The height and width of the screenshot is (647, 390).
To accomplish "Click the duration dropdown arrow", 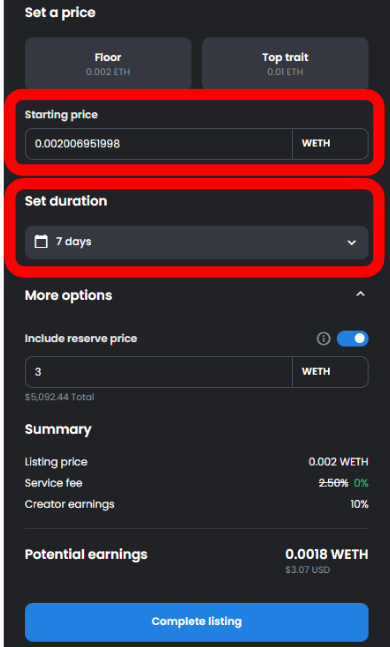I will click(x=352, y=243).
